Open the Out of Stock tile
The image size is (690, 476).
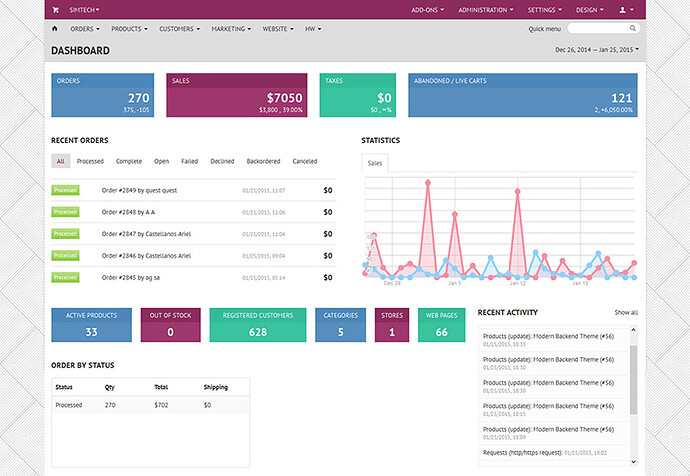pos(170,325)
